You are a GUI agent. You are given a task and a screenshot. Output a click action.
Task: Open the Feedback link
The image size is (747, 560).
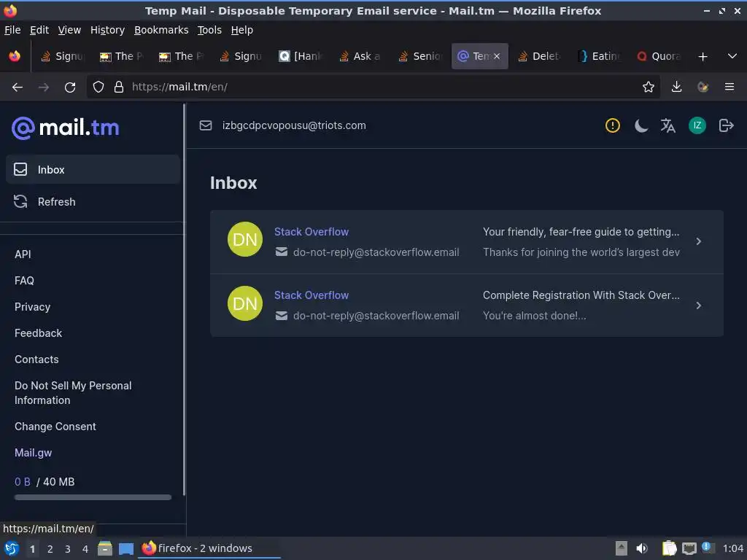pos(38,332)
